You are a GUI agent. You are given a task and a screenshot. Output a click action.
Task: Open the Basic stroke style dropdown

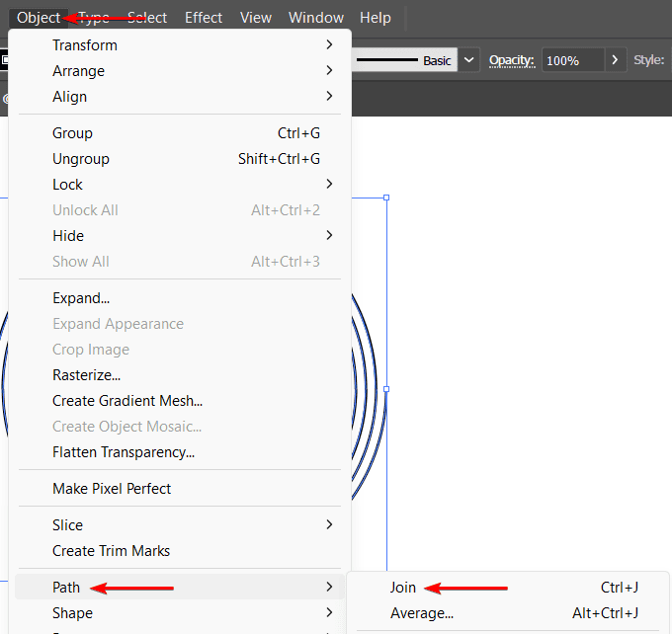click(x=469, y=60)
